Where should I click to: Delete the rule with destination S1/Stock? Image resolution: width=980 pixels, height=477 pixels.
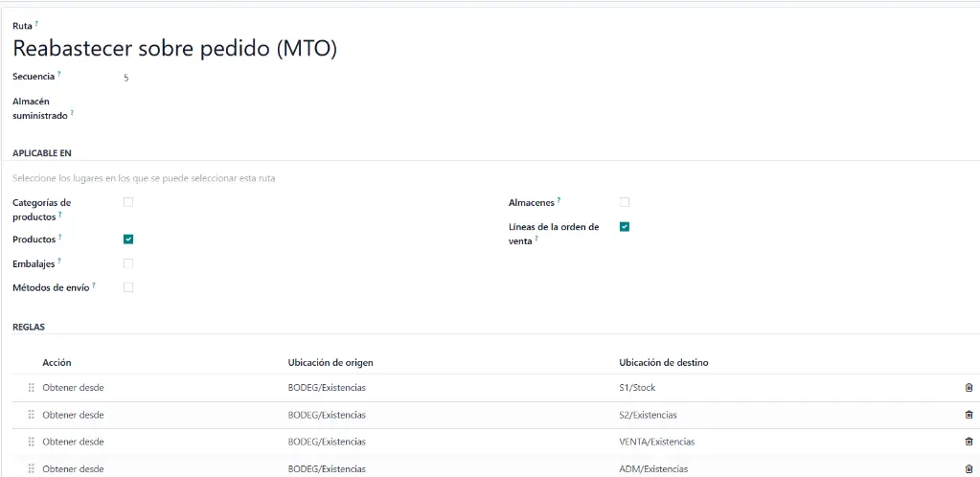point(969,388)
